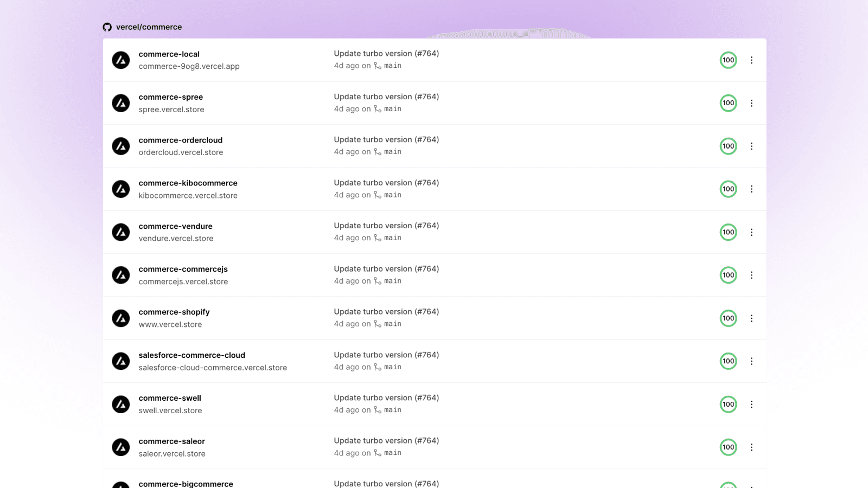868x488 pixels.
Task: Open the spree.vercel.store domain link
Action: [171, 109]
